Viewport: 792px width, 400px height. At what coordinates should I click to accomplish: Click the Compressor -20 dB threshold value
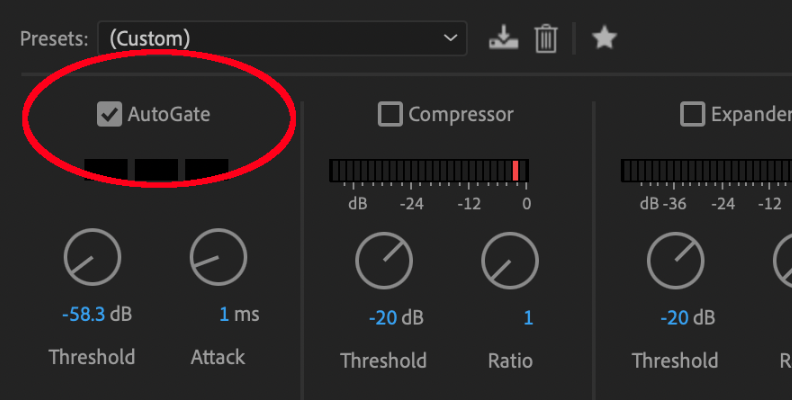coord(396,318)
